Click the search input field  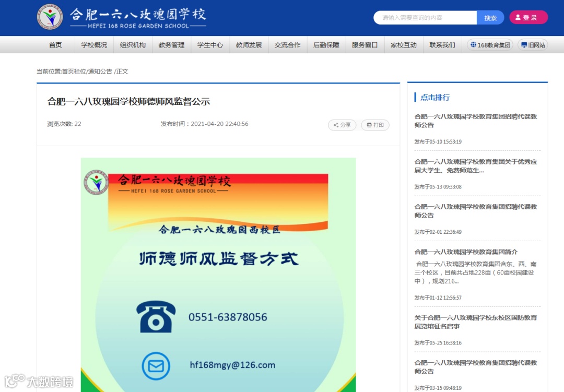[425, 18]
